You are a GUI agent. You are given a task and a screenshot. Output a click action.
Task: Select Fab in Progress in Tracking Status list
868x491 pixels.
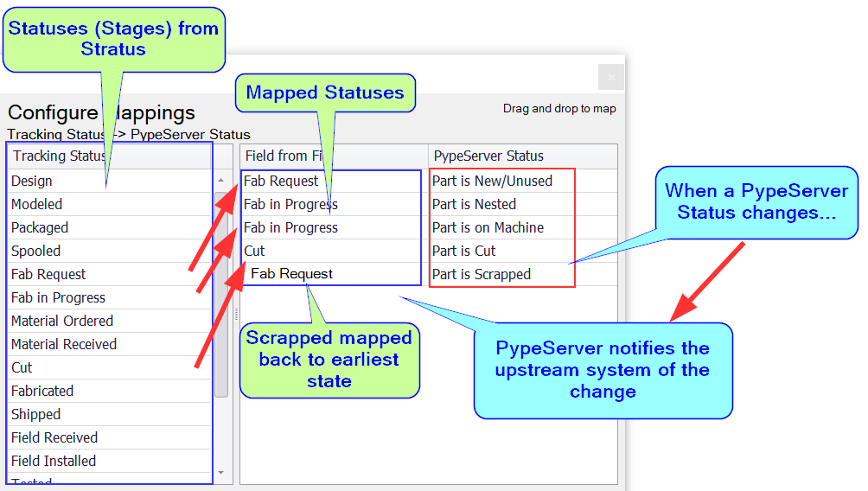[110, 297]
